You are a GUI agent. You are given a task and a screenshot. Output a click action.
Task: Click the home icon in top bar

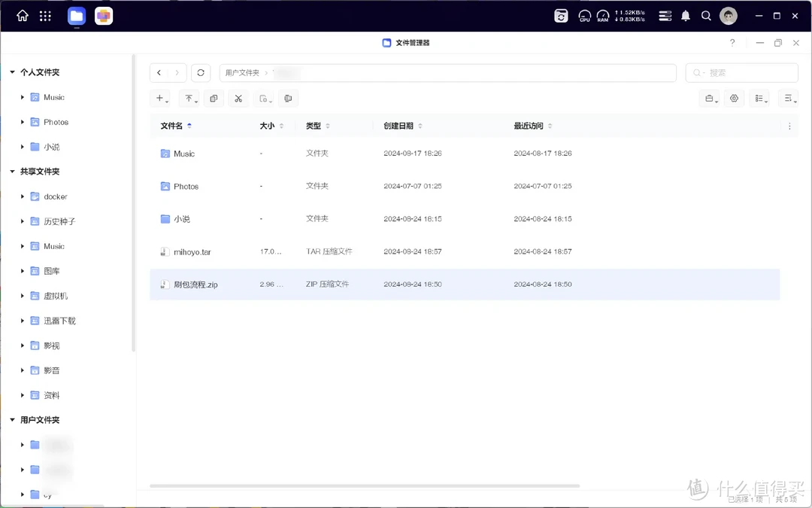coord(23,16)
